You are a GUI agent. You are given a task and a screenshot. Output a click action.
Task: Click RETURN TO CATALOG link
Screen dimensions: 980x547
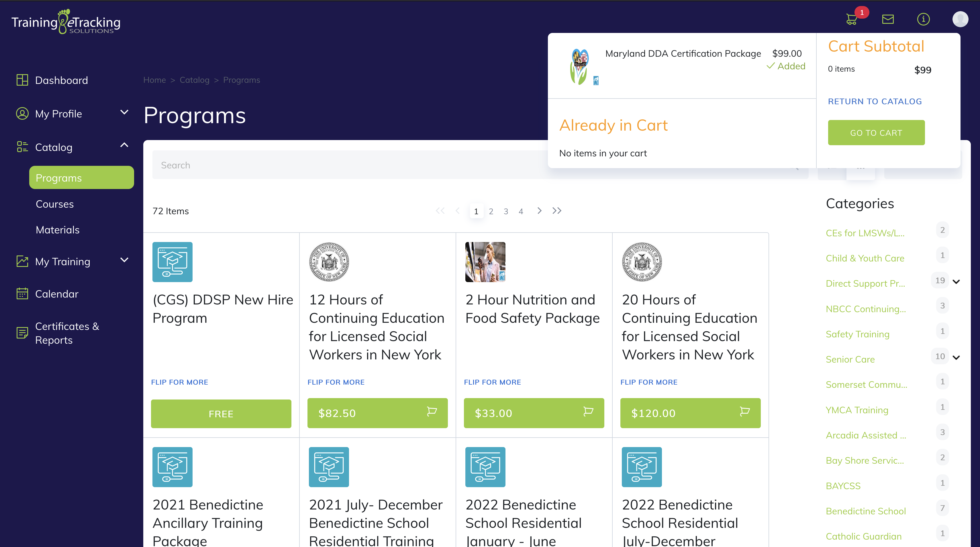point(875,101)
